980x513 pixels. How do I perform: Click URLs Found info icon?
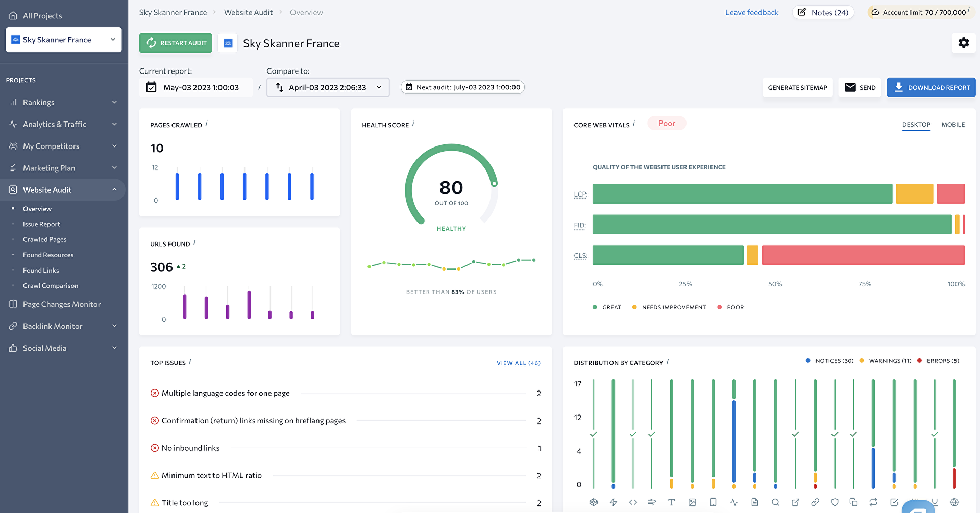194,243
